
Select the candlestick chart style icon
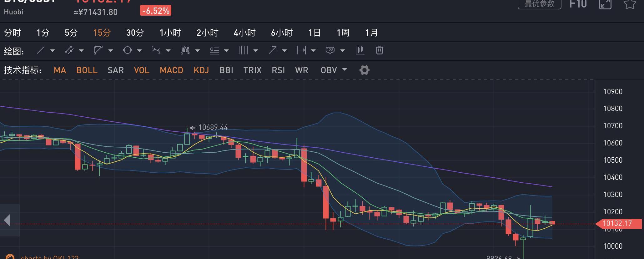(x=360, y=50)
